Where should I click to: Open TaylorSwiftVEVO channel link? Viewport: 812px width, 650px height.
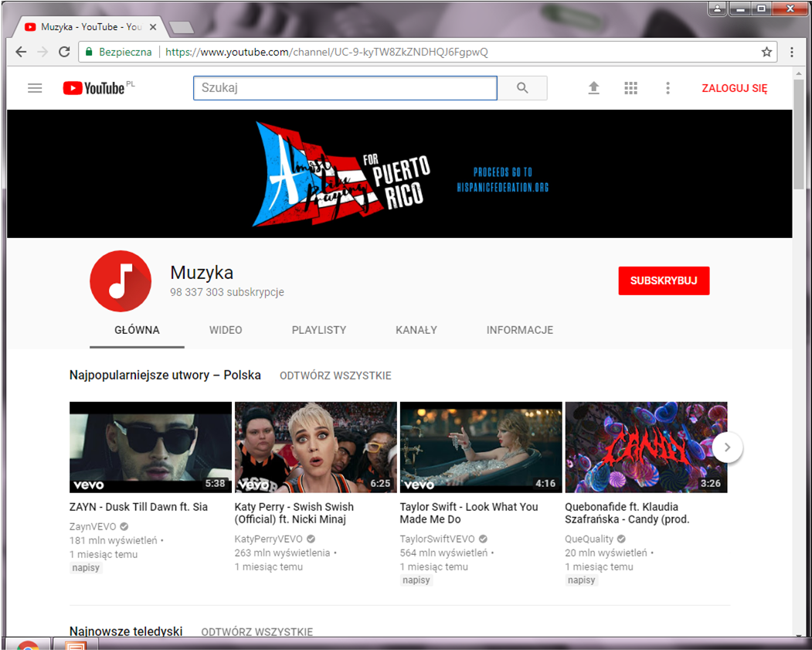pos(437,539)
